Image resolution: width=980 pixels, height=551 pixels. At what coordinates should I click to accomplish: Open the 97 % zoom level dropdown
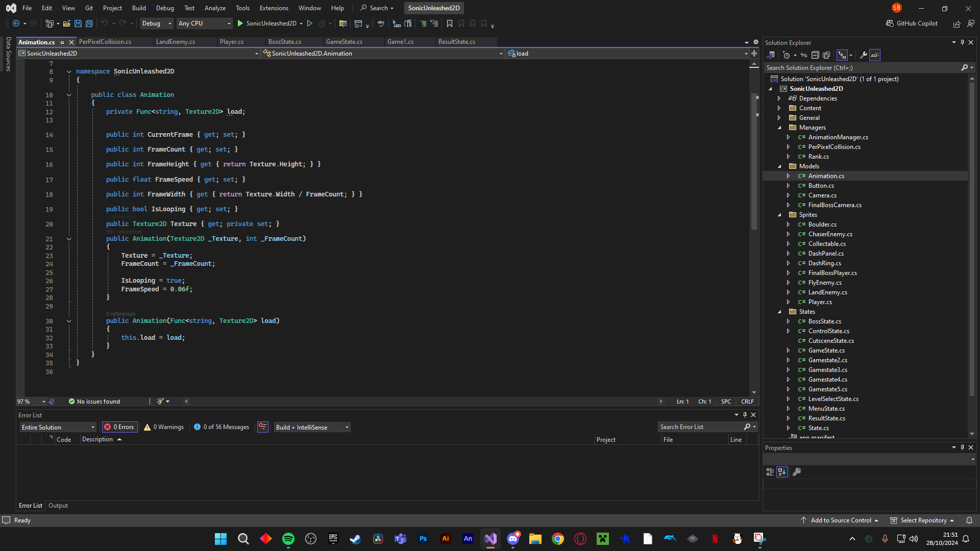tap(31, 402)
